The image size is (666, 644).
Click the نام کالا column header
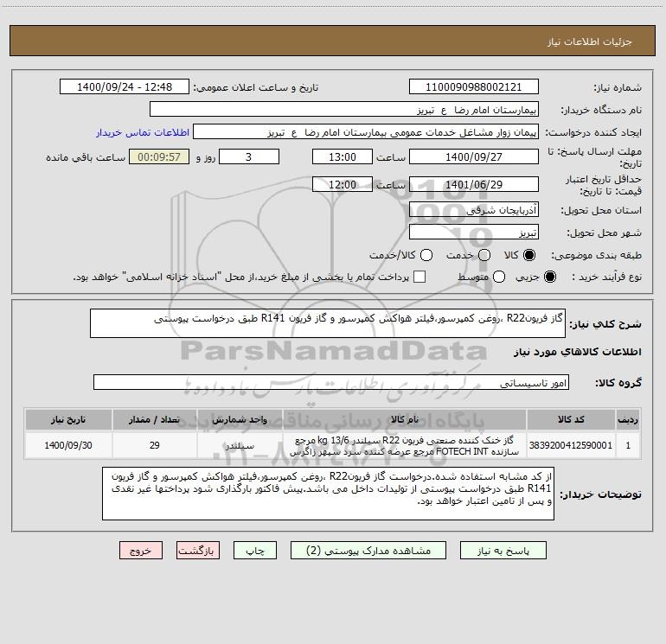(x=405, y=419)
